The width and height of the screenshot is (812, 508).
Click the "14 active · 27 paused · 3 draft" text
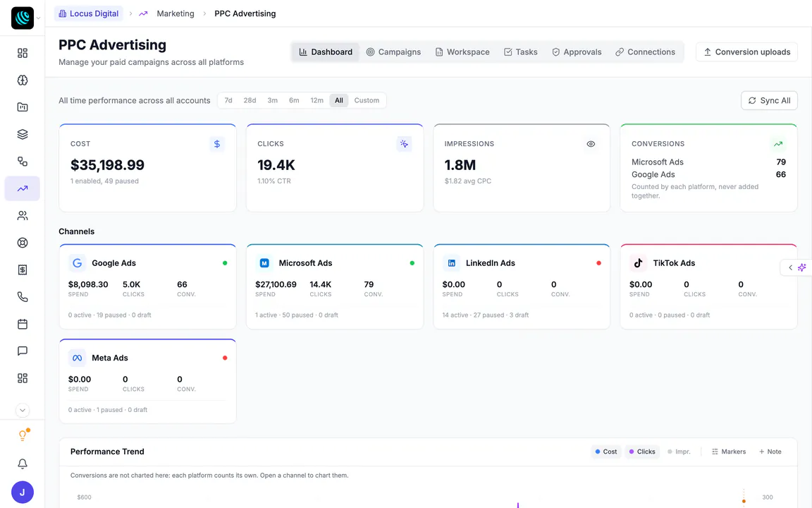pos(485,315)
